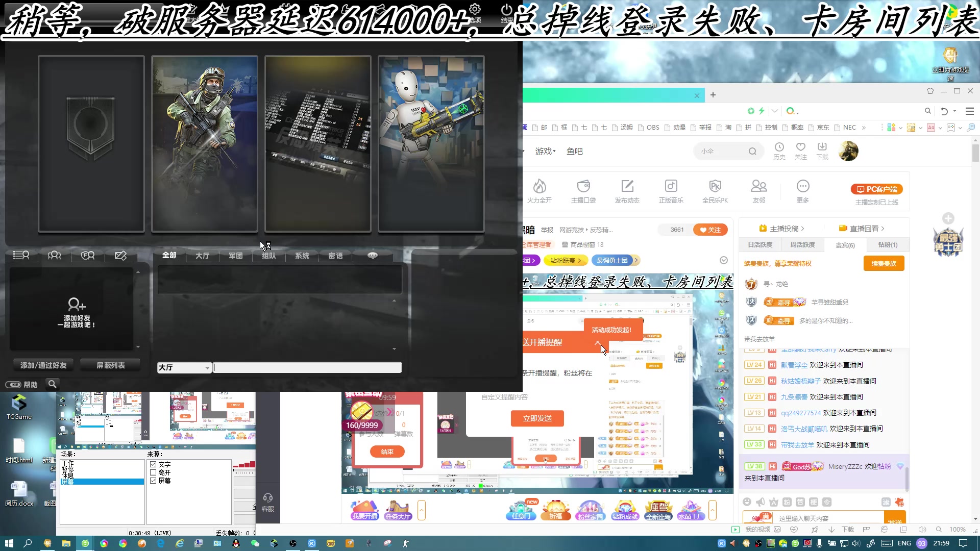Viewport: 980px width, 551px height.
Task: Toggle the 离开 source checkbox
Action: pos(153,472)
